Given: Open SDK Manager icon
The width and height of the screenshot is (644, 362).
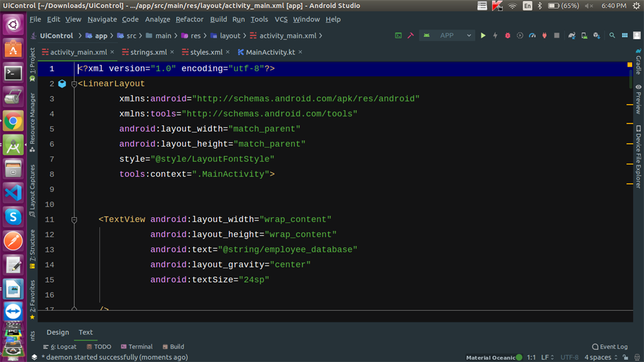Looking at the screenshot, I should click(596, 36).
